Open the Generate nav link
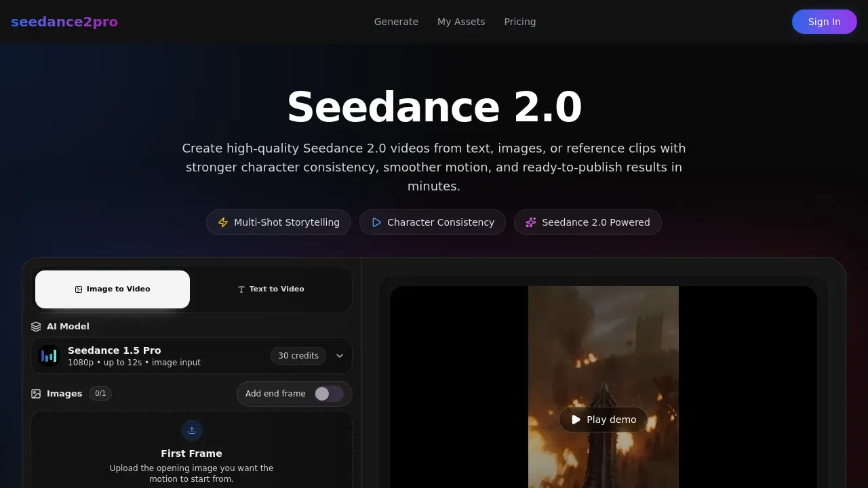Screen dimensions: 868x488 pos(396,22)
